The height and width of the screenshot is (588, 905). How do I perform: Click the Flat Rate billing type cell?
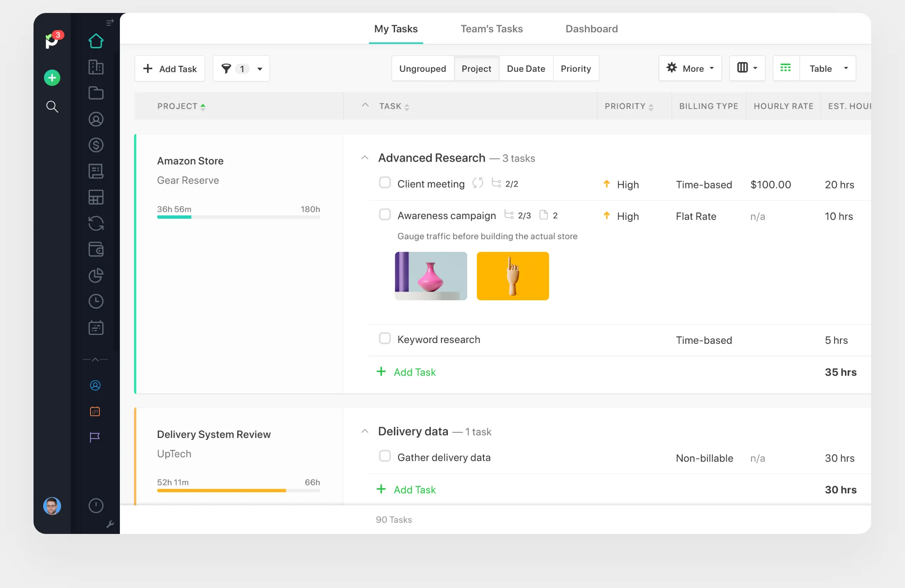coord(696,217)
